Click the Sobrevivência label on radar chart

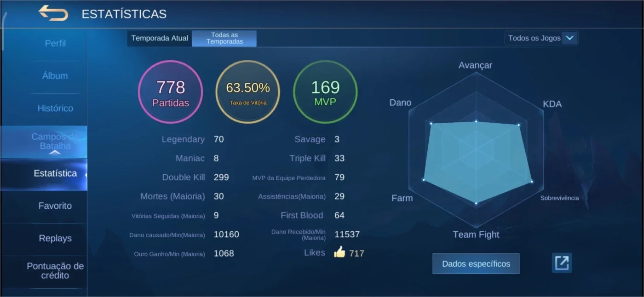coord(559,198)
